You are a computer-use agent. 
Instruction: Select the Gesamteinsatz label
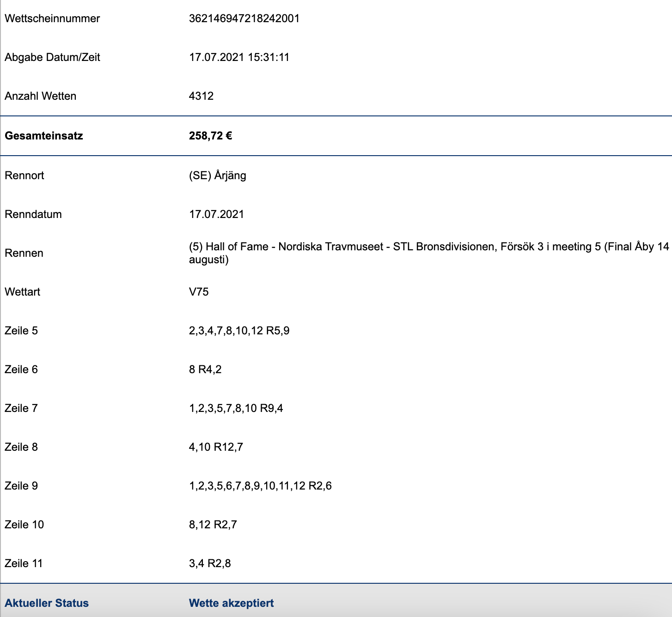(44, 136)
